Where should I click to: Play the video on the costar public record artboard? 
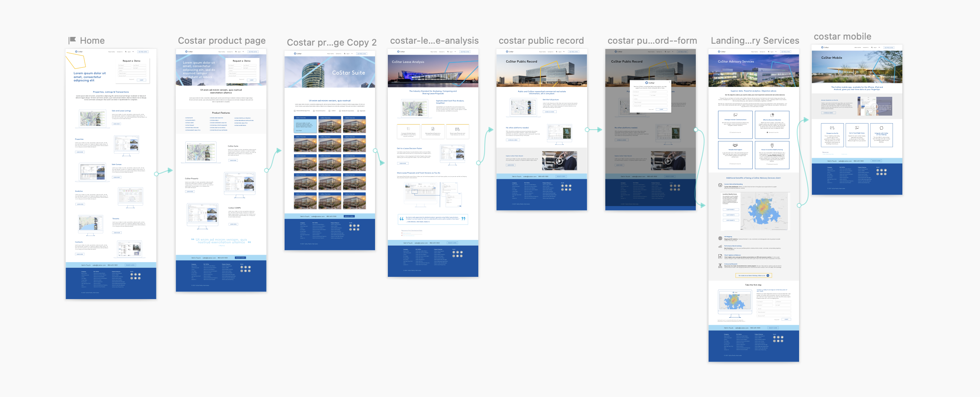point(559,161)
